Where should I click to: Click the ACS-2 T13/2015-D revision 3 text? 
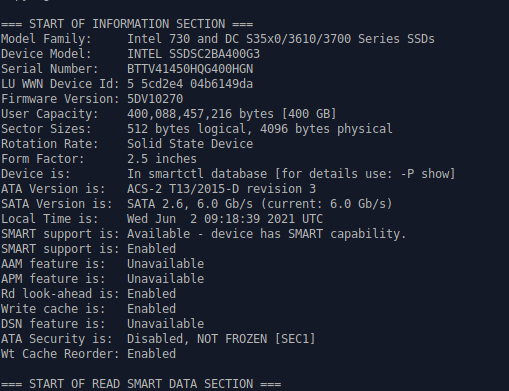[221, 189]
